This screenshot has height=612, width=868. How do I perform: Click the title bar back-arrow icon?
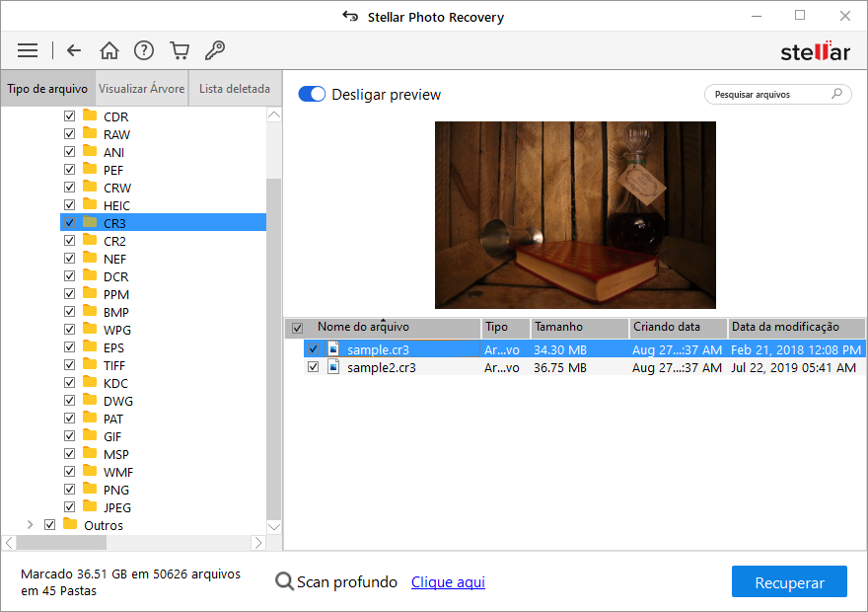350,16
